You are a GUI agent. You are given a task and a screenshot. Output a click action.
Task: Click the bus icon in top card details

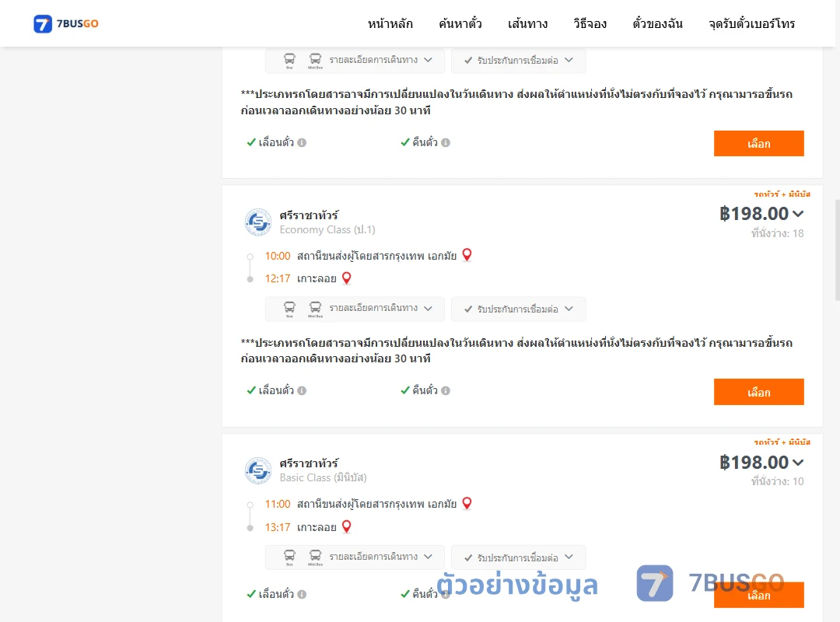[289, 60]
